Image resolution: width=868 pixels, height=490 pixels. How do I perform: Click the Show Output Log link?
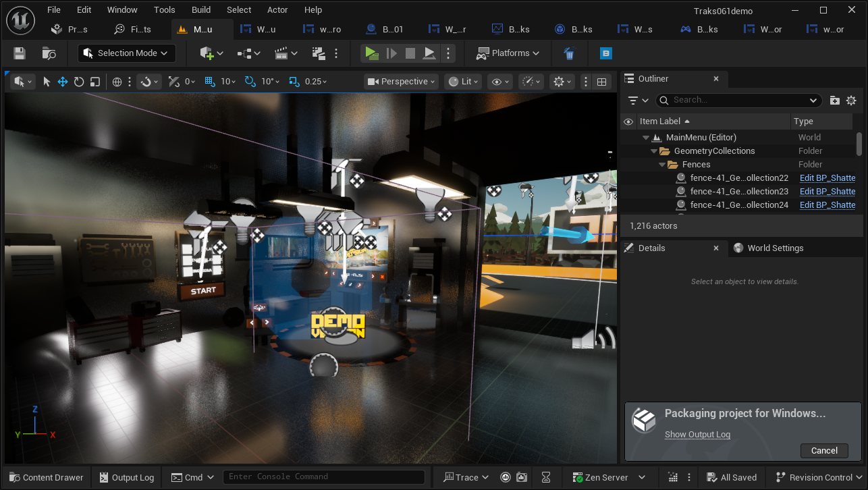697,435
